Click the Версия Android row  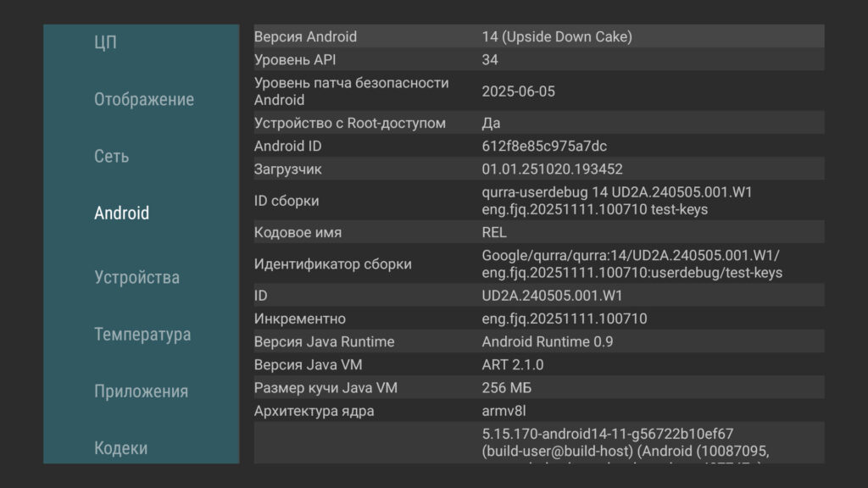click(538, 36)
